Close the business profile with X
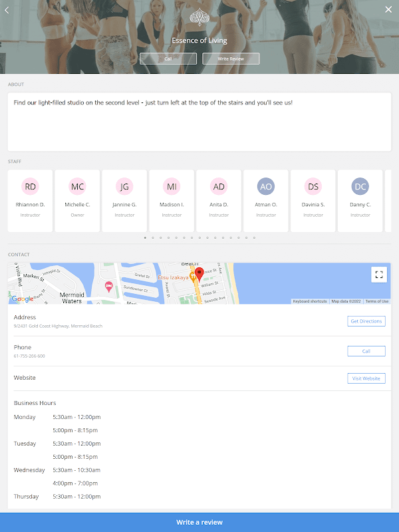 tap(388, 9)
